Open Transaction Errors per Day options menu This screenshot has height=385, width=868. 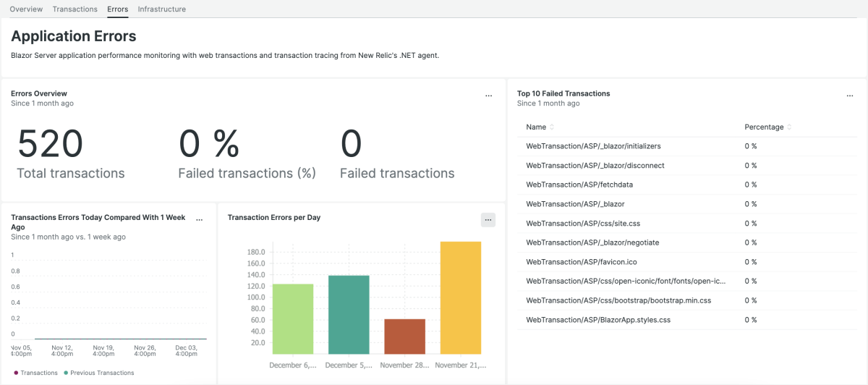point(488,220)
